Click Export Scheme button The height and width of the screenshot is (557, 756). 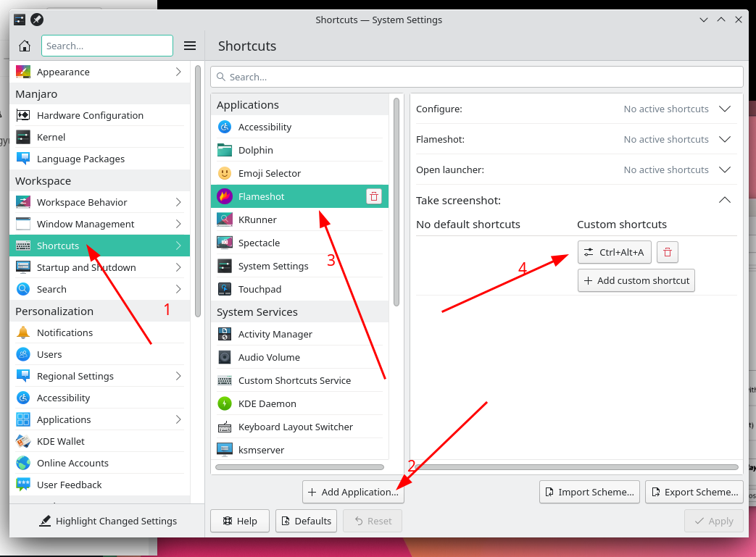(x=694, y=492)
